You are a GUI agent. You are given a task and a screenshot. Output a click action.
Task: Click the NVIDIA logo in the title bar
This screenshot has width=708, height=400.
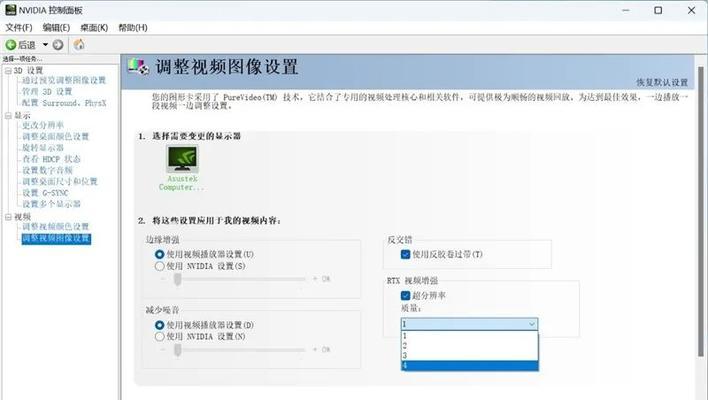tap(11, 10)
